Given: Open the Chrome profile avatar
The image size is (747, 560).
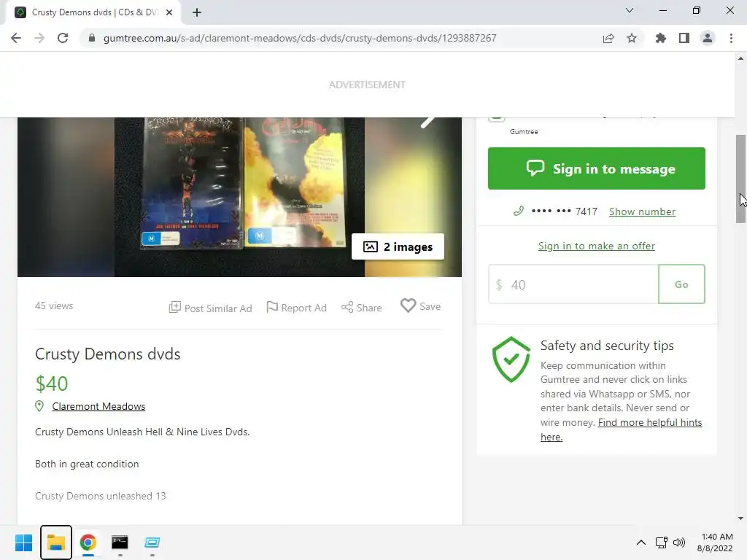Looking at the screenshot, I should click(x=708, y=38).
